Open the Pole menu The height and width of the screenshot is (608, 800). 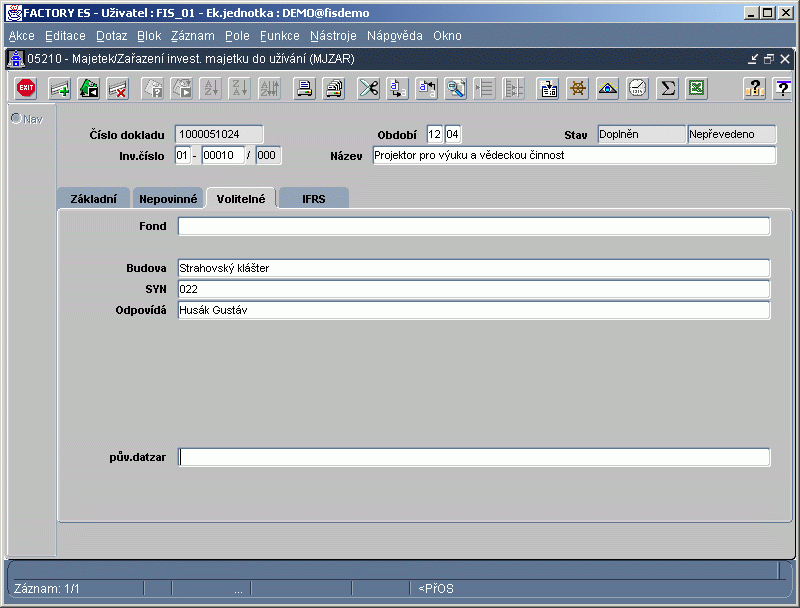237,36
